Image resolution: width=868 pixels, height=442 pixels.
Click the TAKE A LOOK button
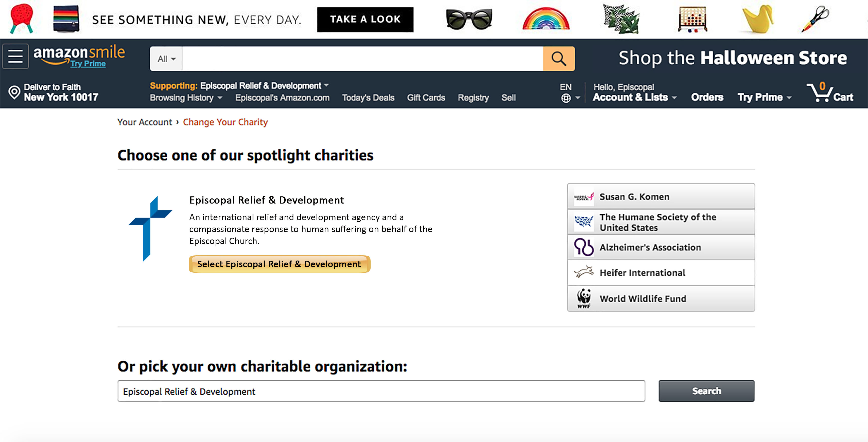click(x=365, y=20)
